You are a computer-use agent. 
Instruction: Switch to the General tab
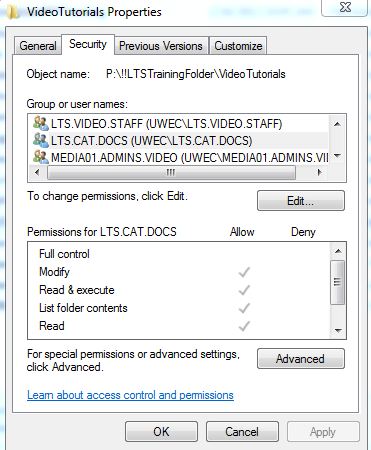38,46
